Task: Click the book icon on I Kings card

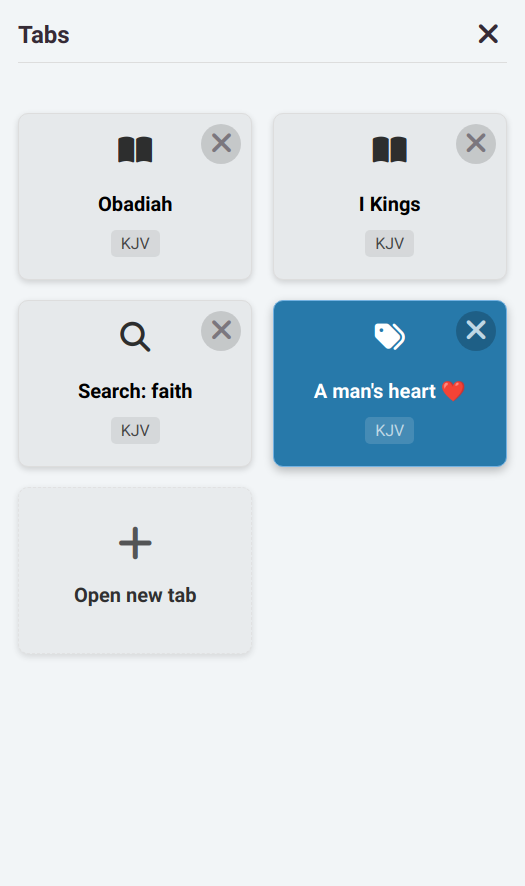Action: 389,150
